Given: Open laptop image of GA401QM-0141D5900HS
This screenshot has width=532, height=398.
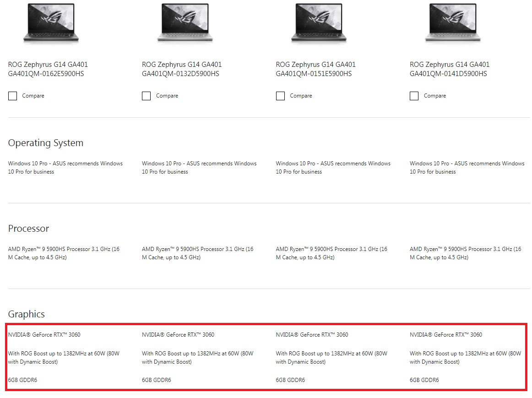Looking at the screenshot, I should pos(453,23).
